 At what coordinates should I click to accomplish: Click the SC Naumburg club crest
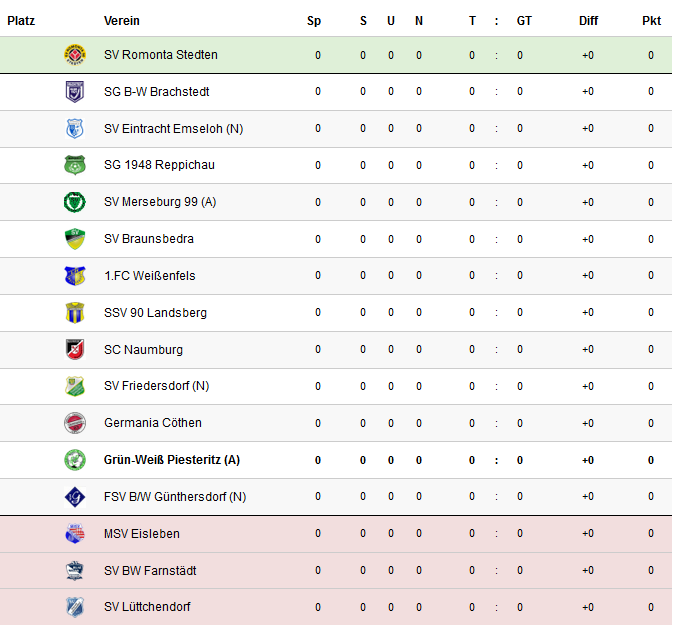click(75, 349)
